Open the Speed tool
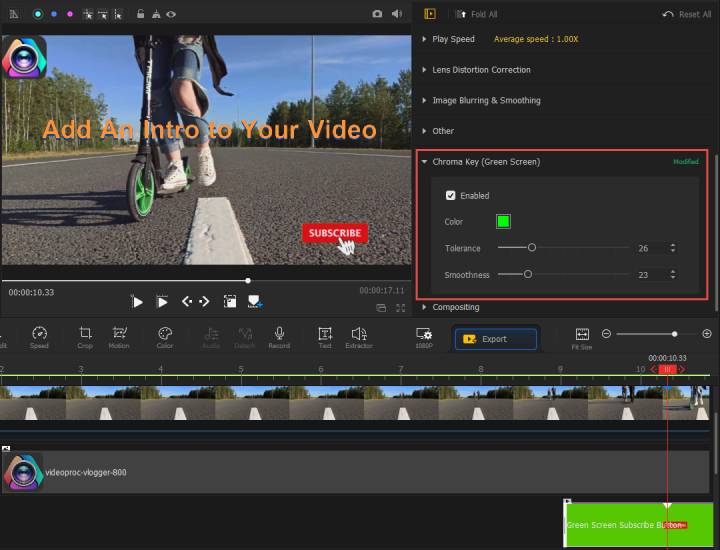This screenshot has height=550, width=720. [x=39, y=337]
